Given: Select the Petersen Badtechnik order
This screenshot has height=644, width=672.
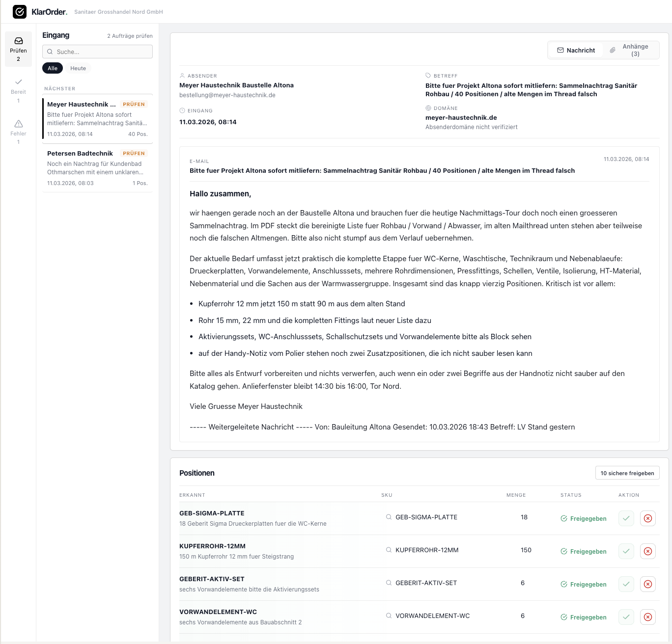Looking at the screenshot, I should click(x=97, y=168).
